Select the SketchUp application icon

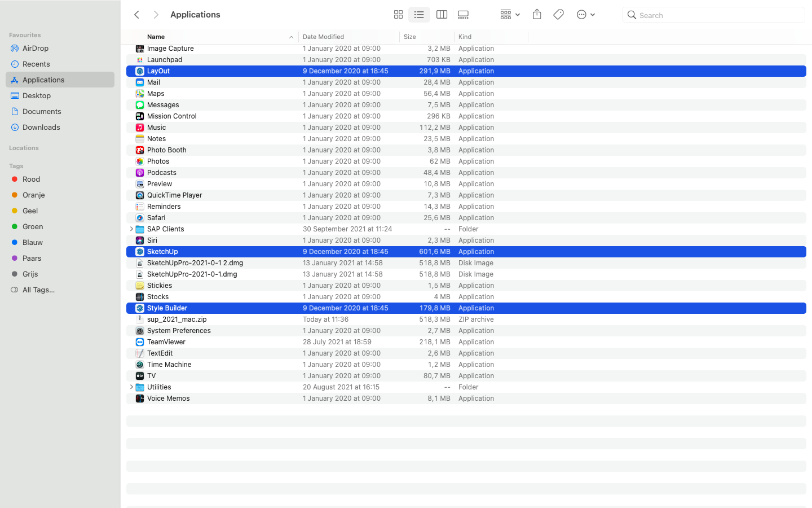pyautogui.click(x=140, y=252)
